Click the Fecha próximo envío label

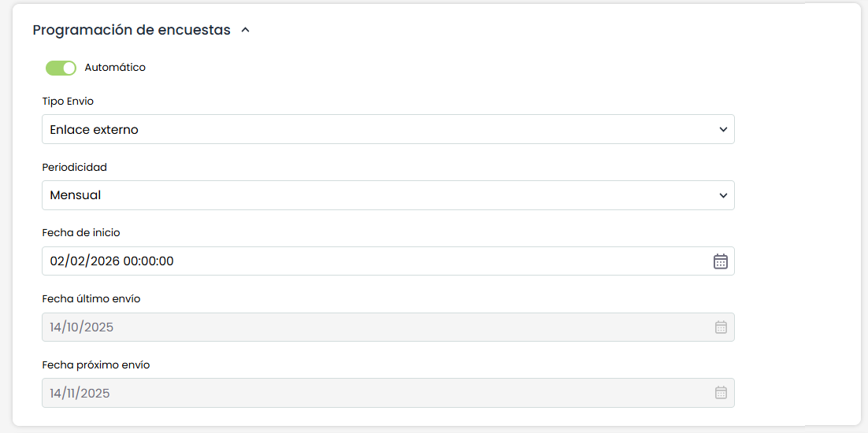(x=95, y=365)
